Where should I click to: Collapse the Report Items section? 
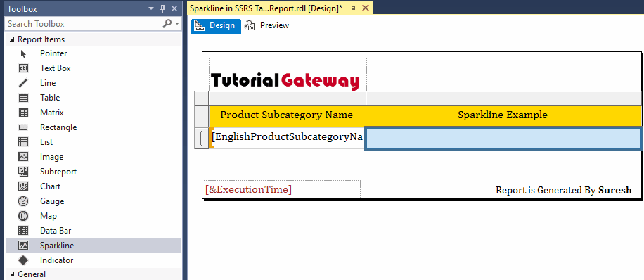[x=11, y=39]
